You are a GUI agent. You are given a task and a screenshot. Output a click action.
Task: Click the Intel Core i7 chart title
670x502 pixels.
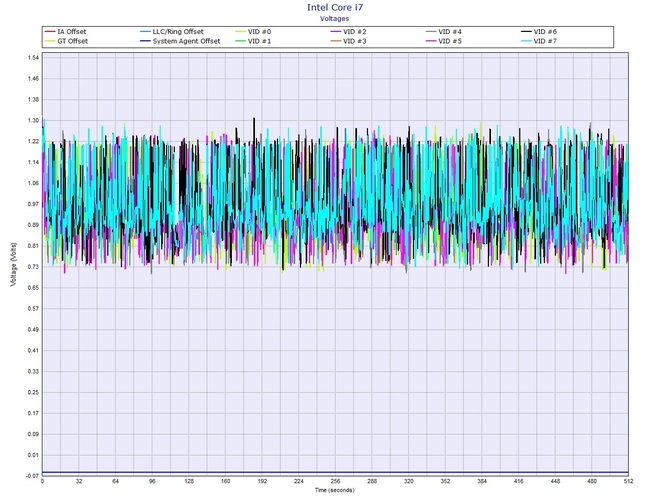(335, 7)
